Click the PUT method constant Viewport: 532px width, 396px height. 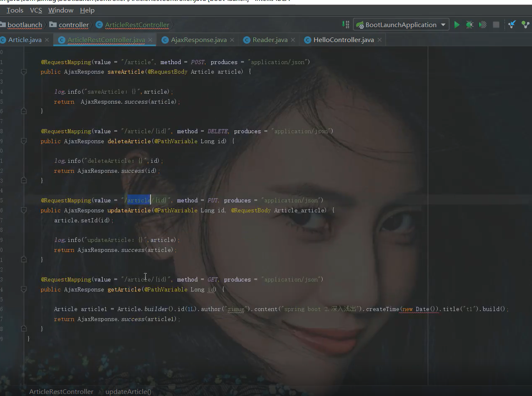[x=213, y=200]
